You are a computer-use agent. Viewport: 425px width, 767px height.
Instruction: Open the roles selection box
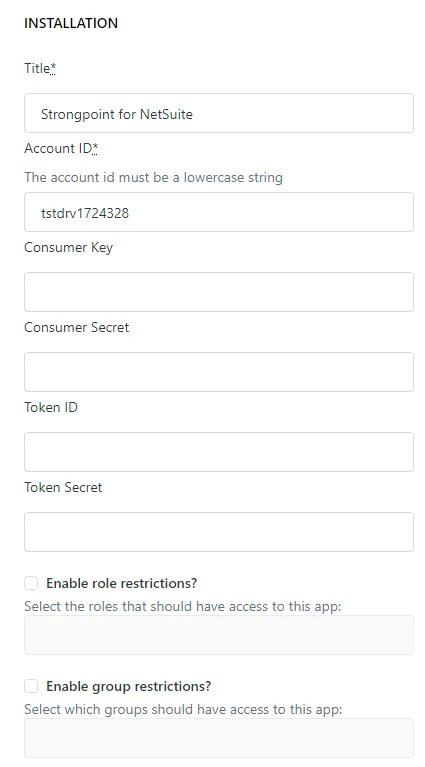[219, 635]
